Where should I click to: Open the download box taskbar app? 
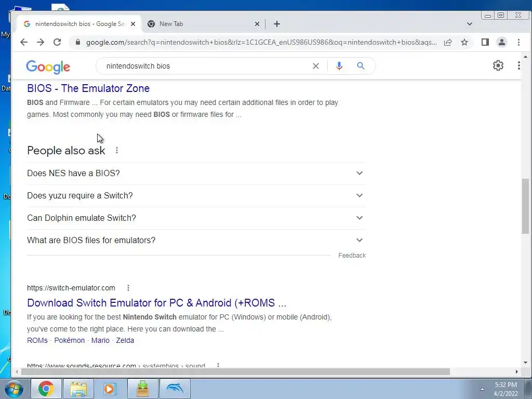(142, 389)
